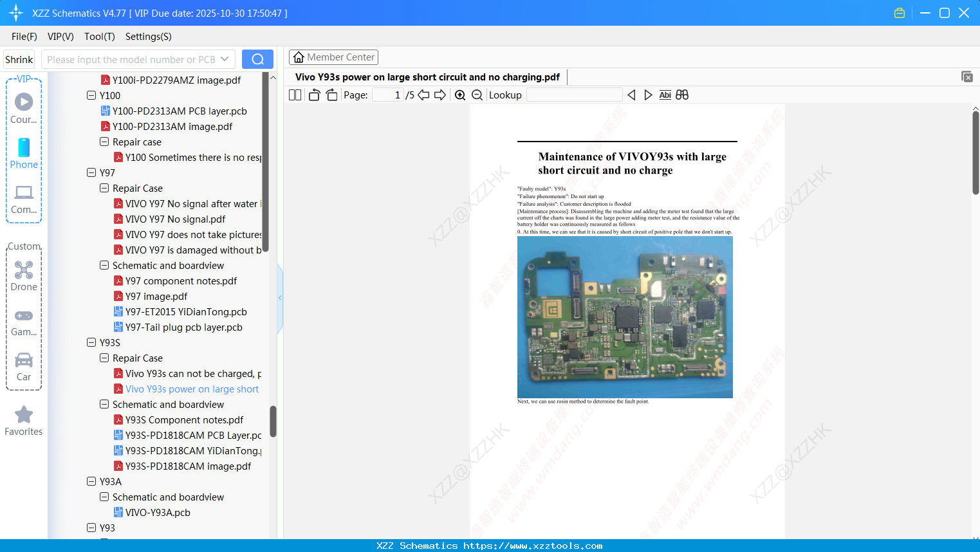
Task: Open the VIP(V) menu
Action: [60, 37]
